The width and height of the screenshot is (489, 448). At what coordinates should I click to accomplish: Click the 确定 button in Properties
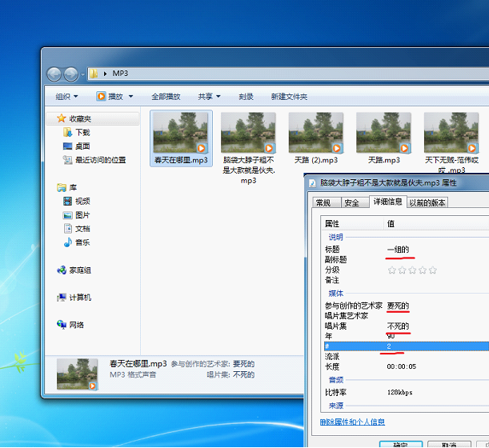pos(401,444)
